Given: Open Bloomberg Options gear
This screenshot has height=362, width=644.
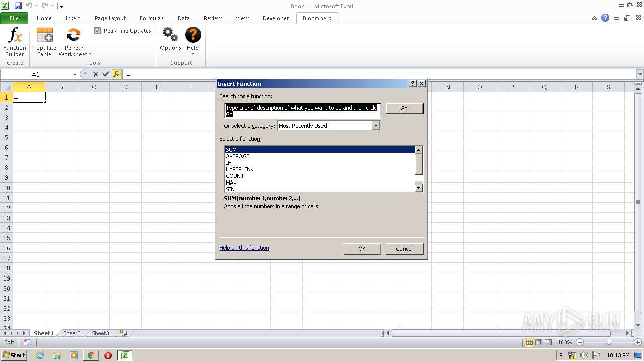Looking at the screenshot, I should pos(170,39).
